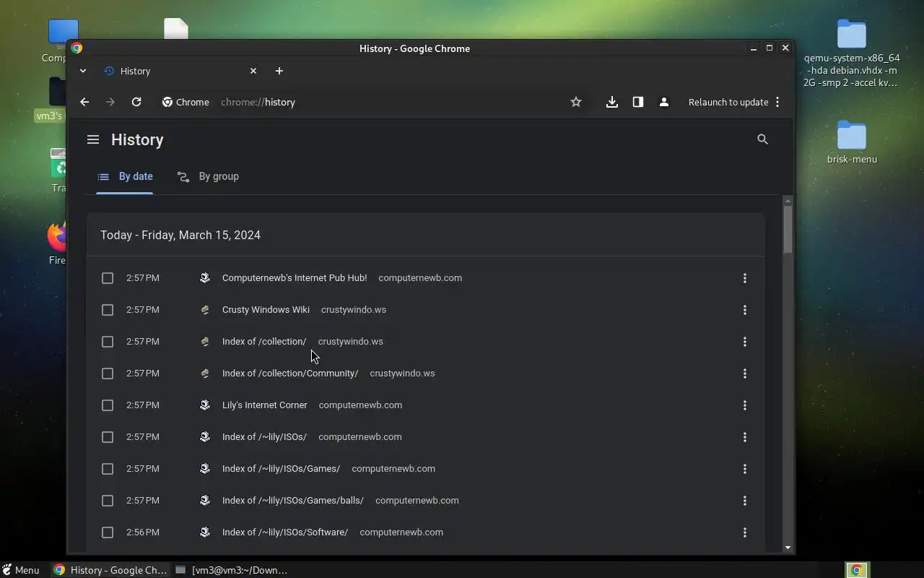
Task: Open actions menu for Index of /~lily/ISOs/Games/ entry
Action: point(745,469)
